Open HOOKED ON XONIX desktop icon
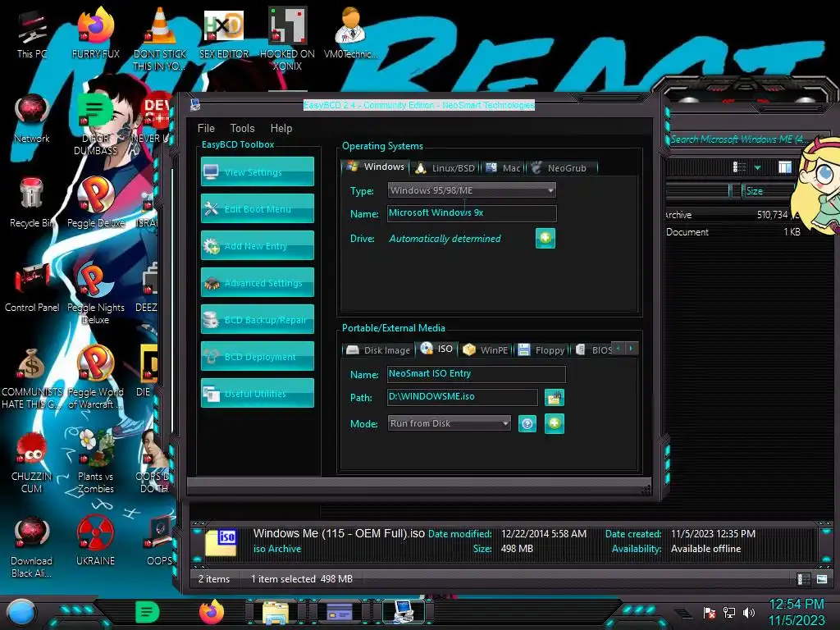The width and height of the screenshot is (840, 630). [x=287, y=39]
